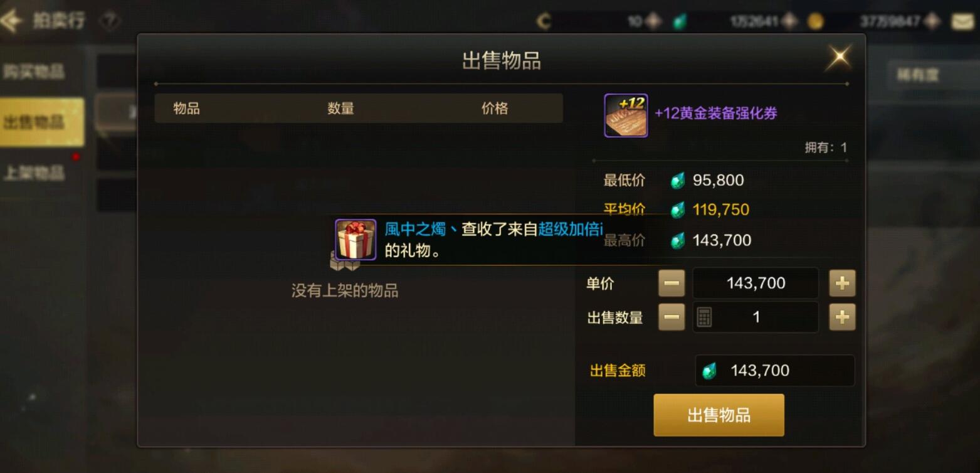Edit the 单价 price field 143,700
Viewport: 980px width, 473px height.
coord(756,284)
